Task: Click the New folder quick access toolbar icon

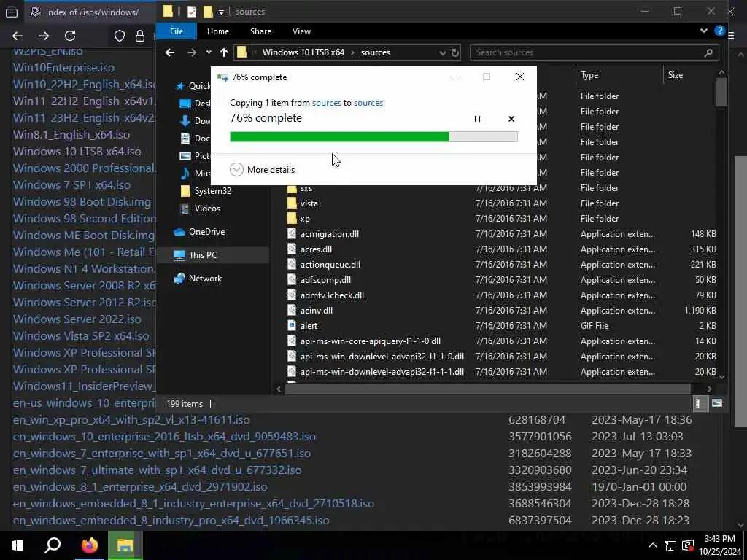Action: tap(208, 12)
